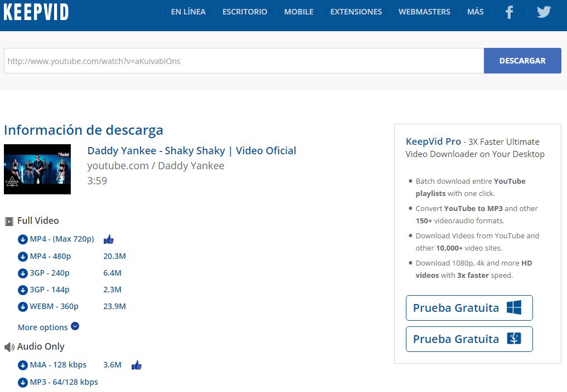Click the Audio Only section label
This screenshot has height=392, width=567.
tap(41, 346)
